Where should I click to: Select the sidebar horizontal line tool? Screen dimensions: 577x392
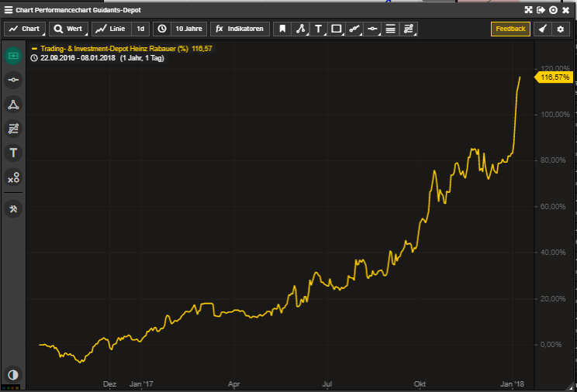pos(13,80)
